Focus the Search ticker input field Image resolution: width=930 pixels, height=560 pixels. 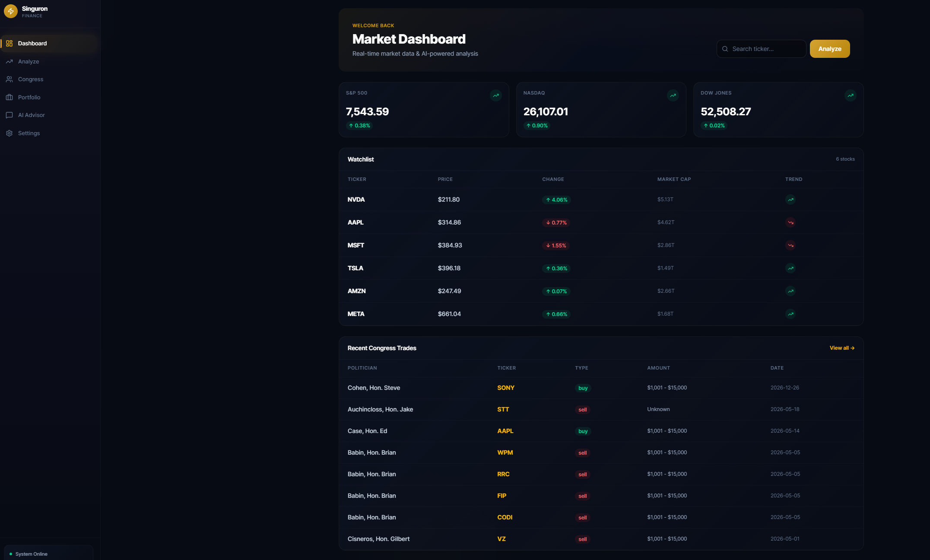click(761, 49)
